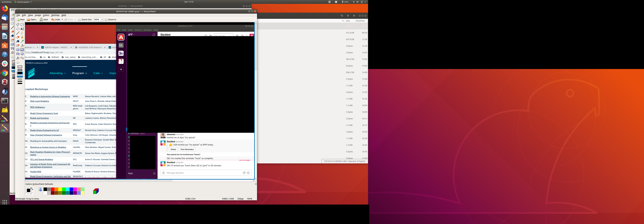The height and width of the screenshot is (224, 644).
Task: Open the kolourpaint app menu in top bar
Action: [x=23, y=2]
